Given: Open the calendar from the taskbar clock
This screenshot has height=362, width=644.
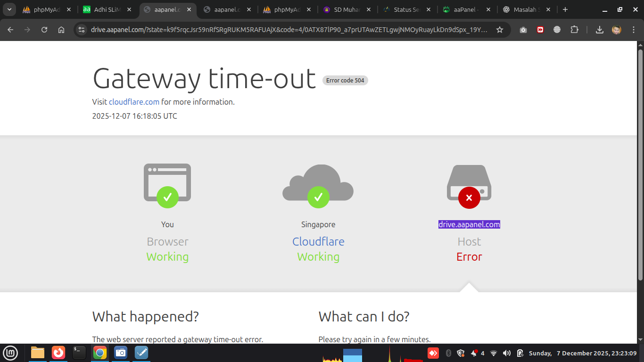Looking at the screenshot, I should (583, 353).
